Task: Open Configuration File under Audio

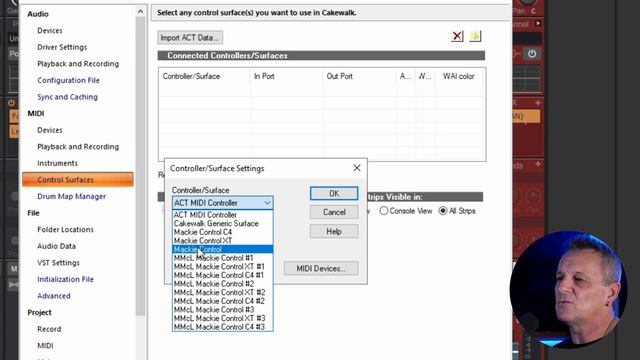Action: click(68, 80)
